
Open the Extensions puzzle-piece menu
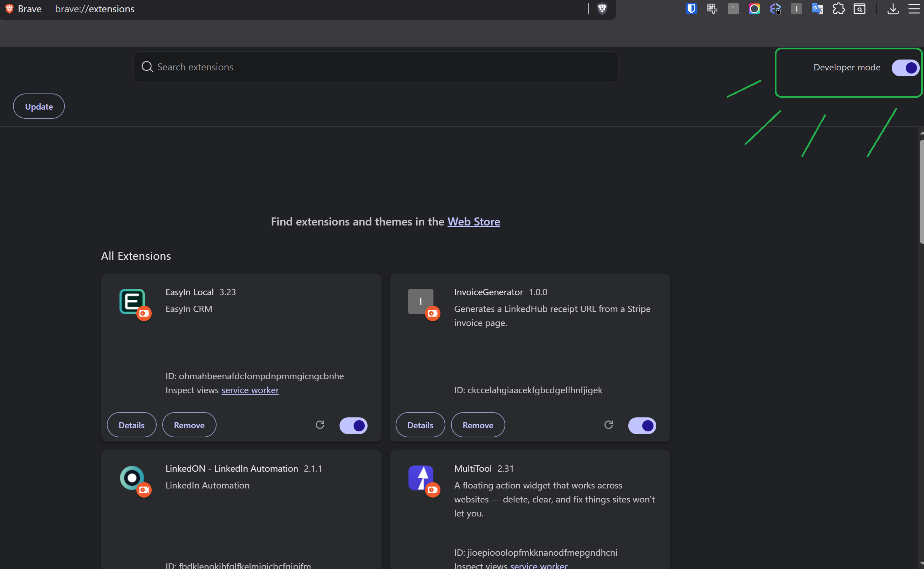tap(839, 9)
